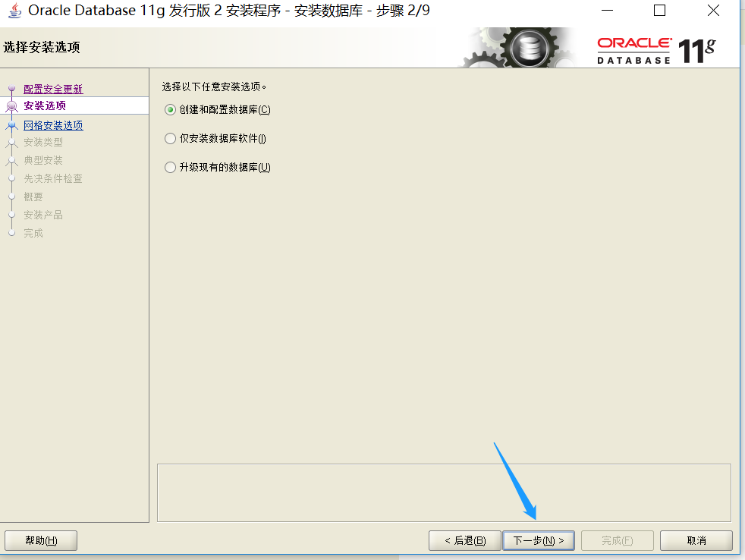Click the final step node beside 完成
This screenshot has height=560, width=745.
pos(11,232)
